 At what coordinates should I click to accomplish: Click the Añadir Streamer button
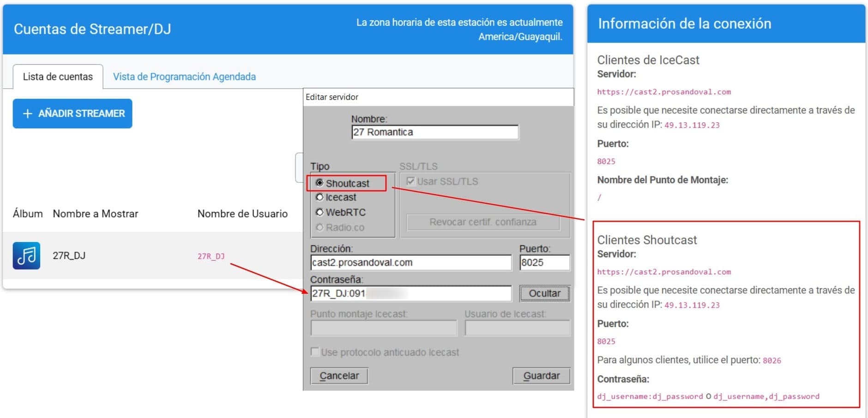pyautogui.click(x=72, y=114)
